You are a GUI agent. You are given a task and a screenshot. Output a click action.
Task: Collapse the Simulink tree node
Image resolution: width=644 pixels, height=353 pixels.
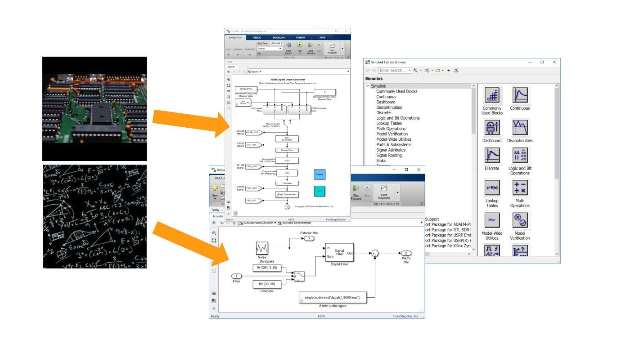point(368,85)
